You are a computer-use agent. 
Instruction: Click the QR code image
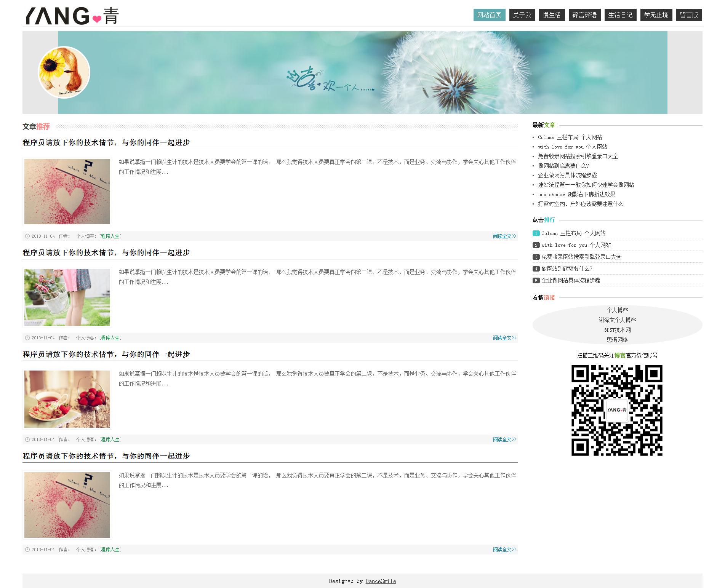pos(617,410)
